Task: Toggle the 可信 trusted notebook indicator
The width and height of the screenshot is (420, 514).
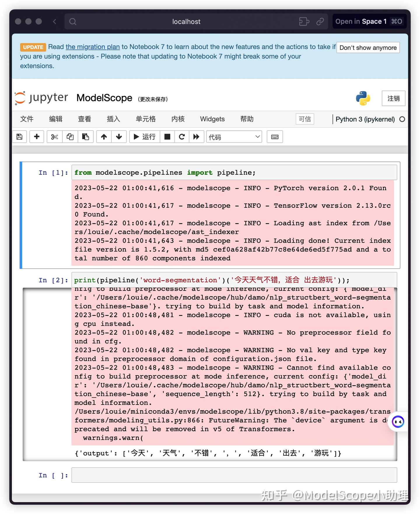Action: (305, 119)
